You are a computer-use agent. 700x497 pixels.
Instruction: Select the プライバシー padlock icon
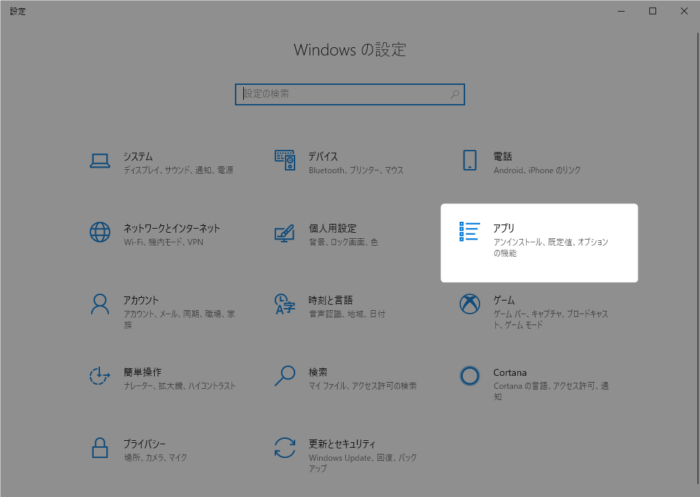(99, 447)
